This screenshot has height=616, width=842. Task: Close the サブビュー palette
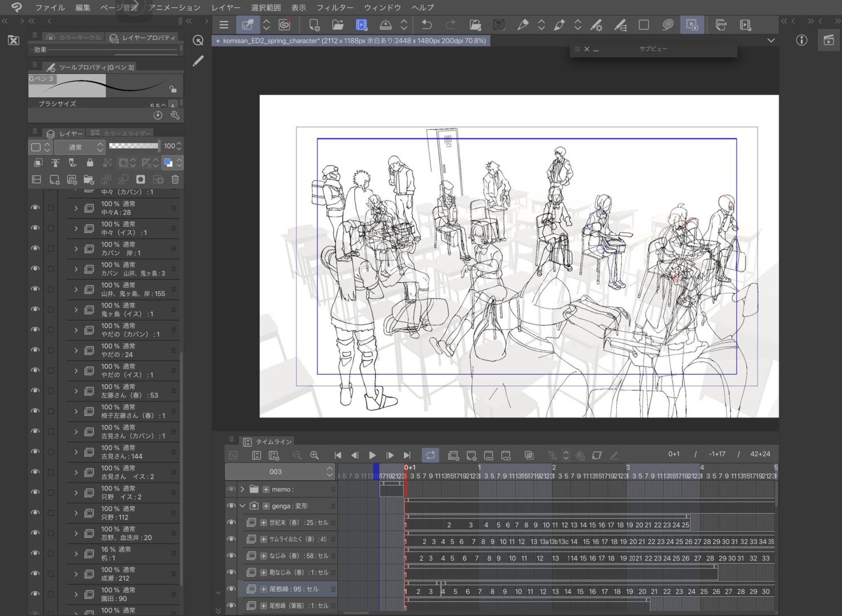[586, 49]
